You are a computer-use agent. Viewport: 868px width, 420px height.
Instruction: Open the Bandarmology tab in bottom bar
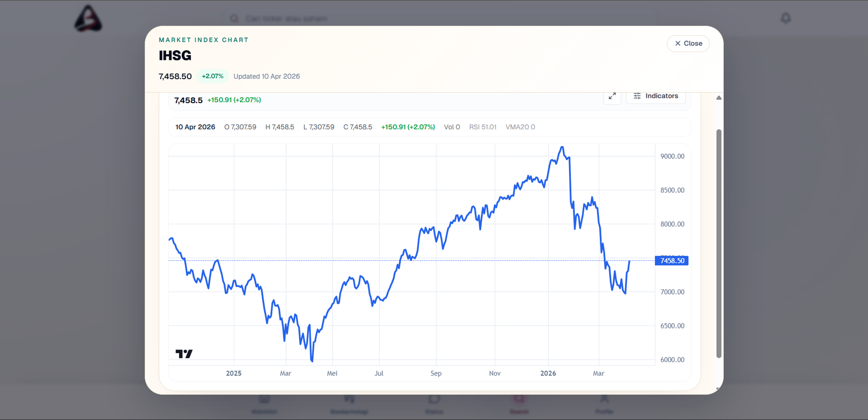coord(349,404)
